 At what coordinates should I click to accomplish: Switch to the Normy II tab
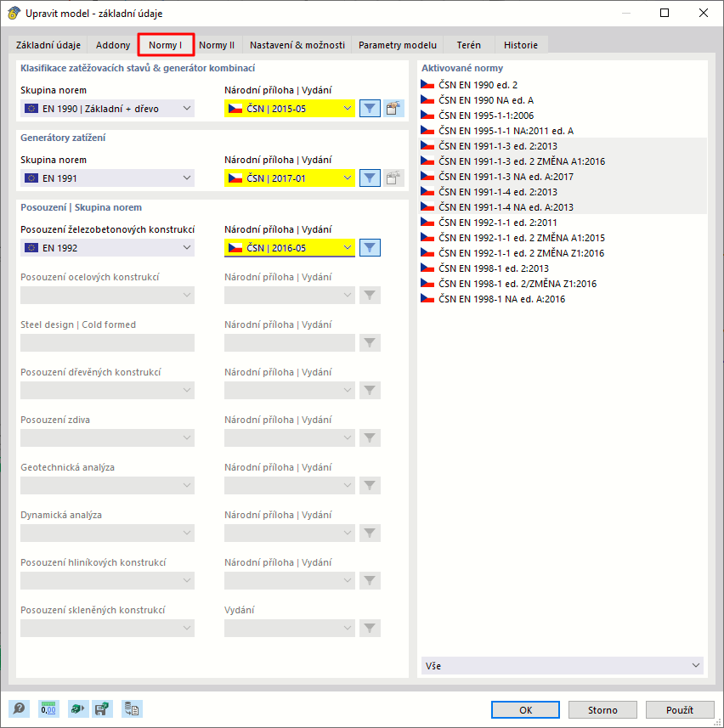[217, 45]
